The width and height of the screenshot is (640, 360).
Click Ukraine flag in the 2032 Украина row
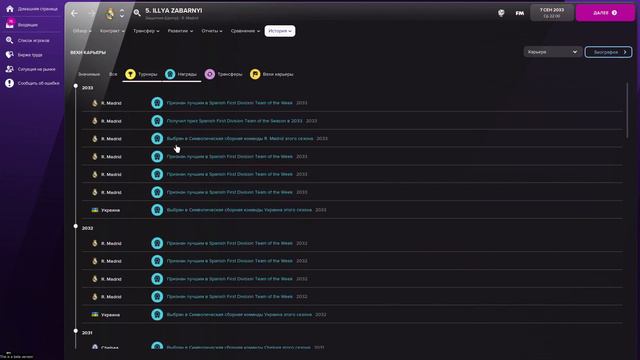point(95,314)
